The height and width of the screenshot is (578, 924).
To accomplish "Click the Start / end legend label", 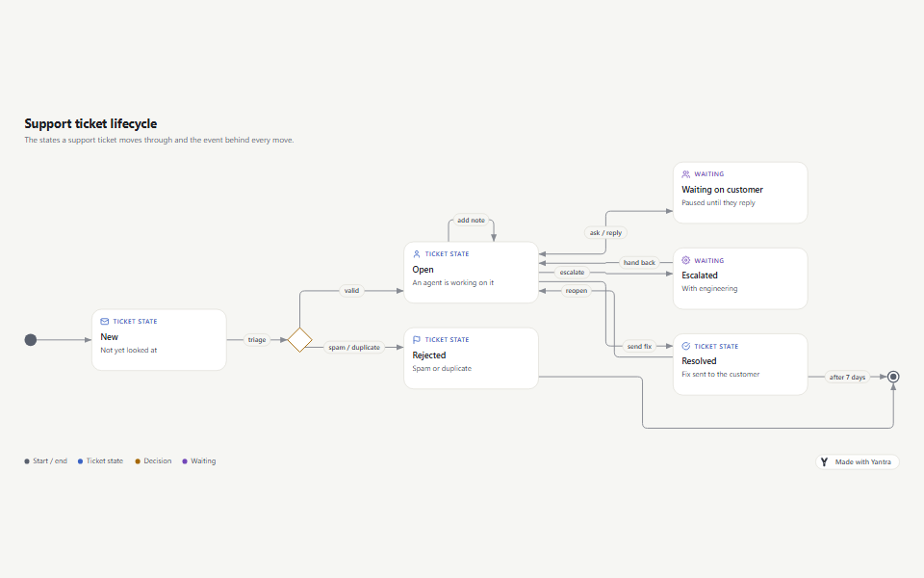I will (50, 461).
